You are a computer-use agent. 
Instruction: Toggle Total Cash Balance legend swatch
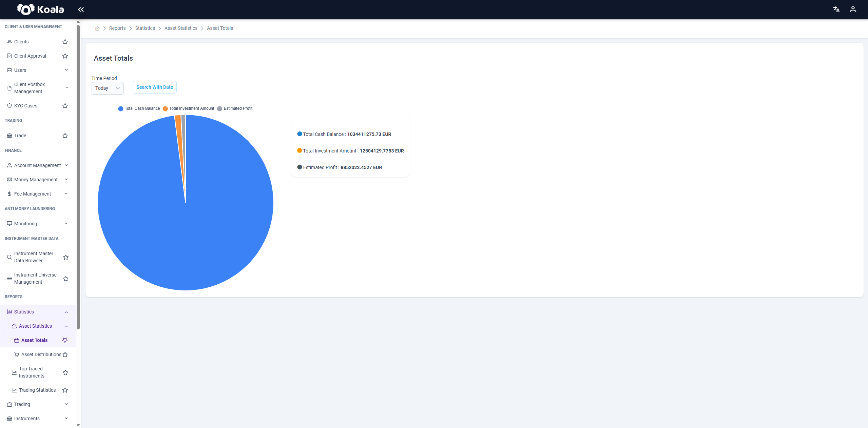(120, 108)
